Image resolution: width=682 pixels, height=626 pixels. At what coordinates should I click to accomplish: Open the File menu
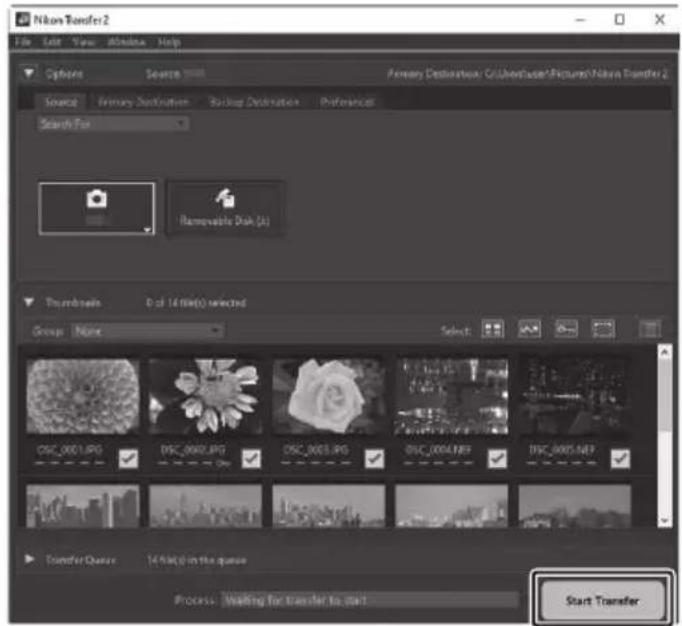pos(23,42)
